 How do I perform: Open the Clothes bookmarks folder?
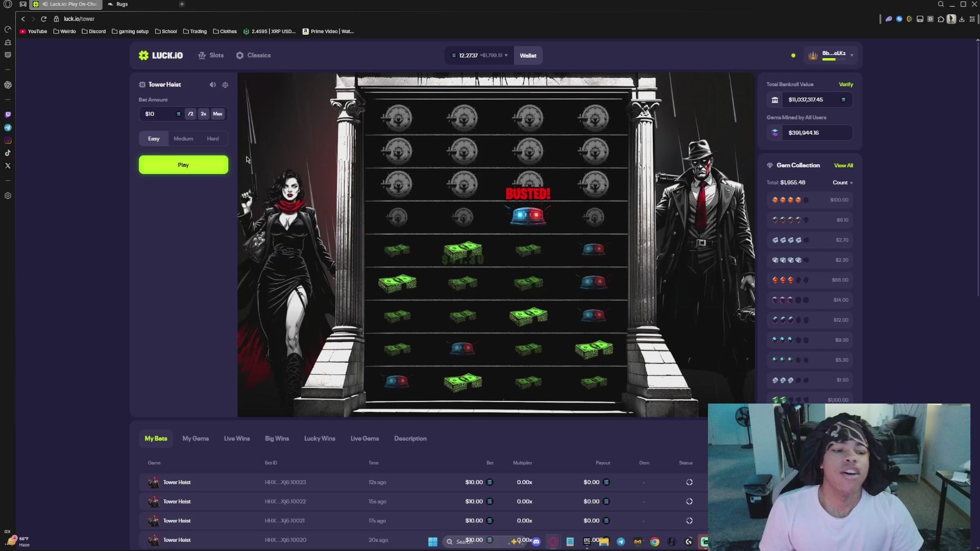point(225,32)
